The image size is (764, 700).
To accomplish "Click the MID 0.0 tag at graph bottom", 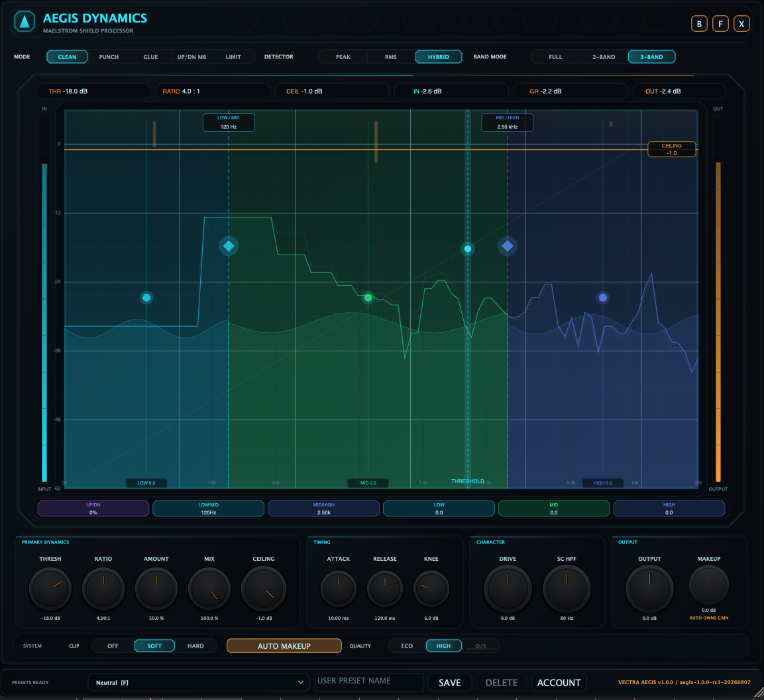I will [x=368, y=483].
